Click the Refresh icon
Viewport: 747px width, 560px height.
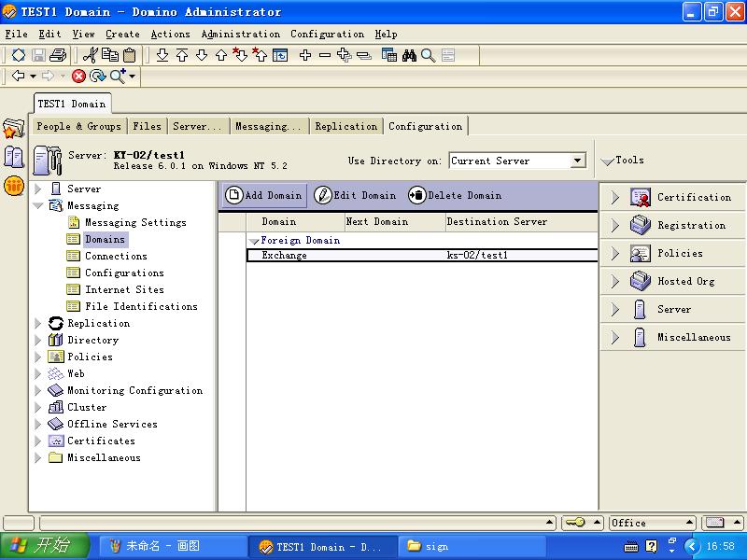coord(98,77)
